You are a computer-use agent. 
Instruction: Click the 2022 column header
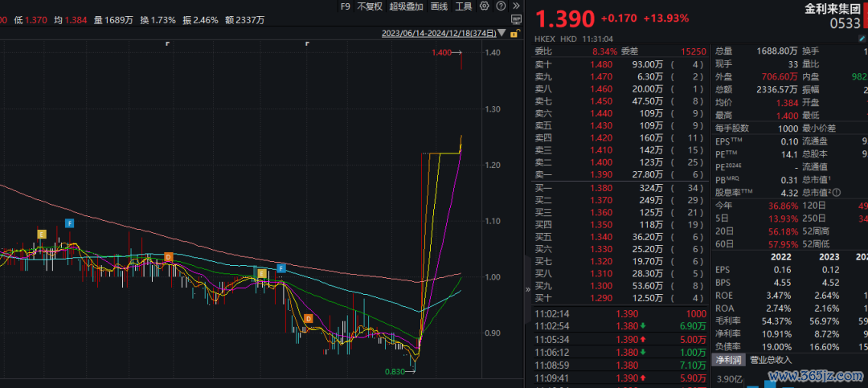click(x=780, y=257)
